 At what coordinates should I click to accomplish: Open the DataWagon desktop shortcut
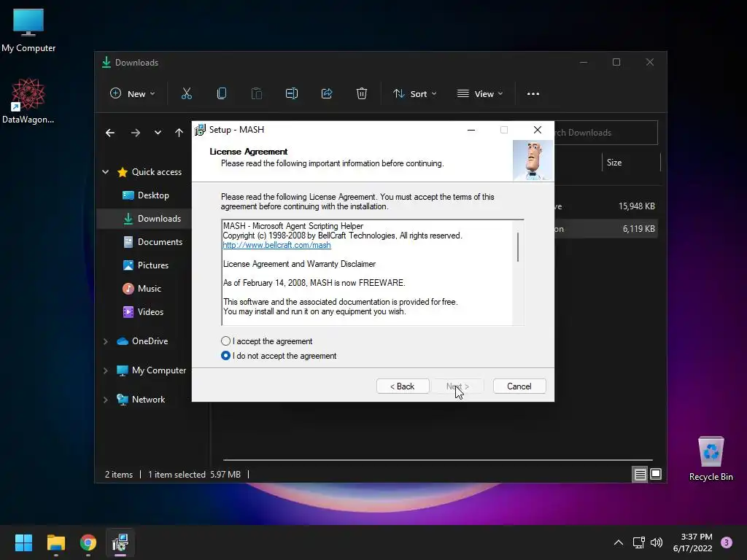click(x=28, y=101)
